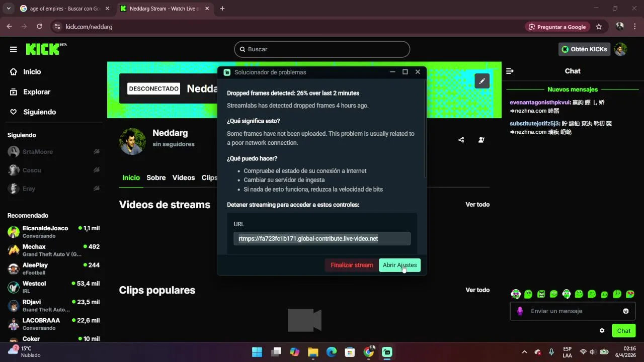Open the Chrome tab search dropdown

[8, 9]
